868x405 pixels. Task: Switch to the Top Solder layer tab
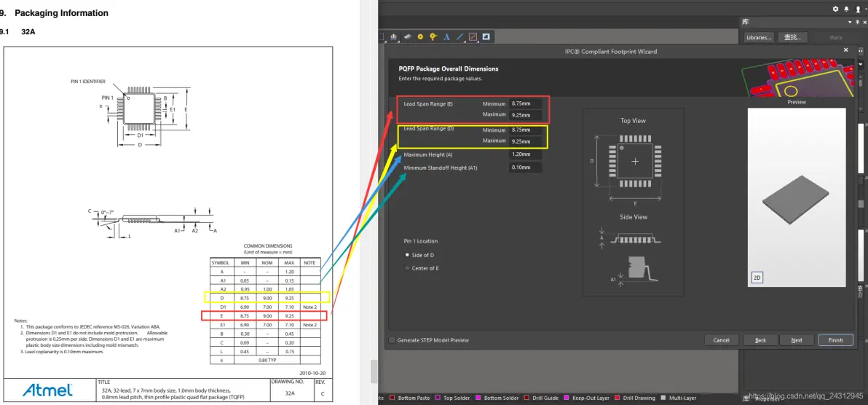point(454,398)
